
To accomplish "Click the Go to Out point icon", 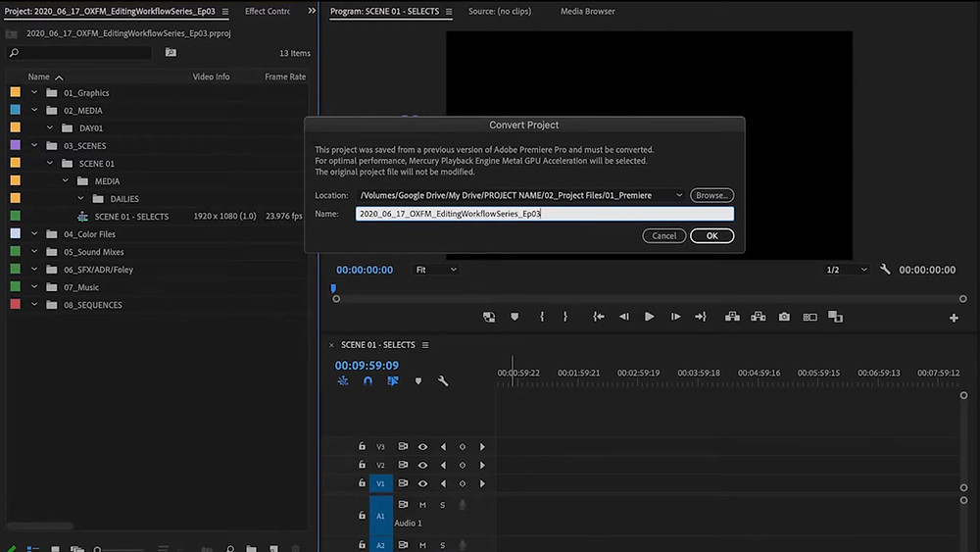I will 701,317.
